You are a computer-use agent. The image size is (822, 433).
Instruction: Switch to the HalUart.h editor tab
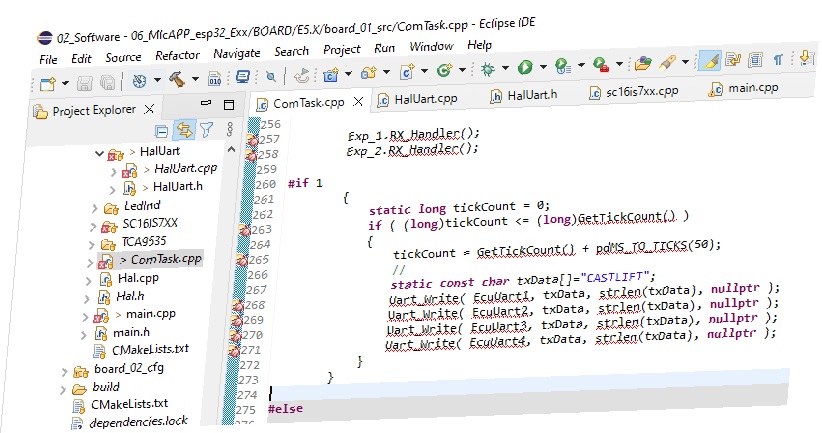click(x=523, y=95)
